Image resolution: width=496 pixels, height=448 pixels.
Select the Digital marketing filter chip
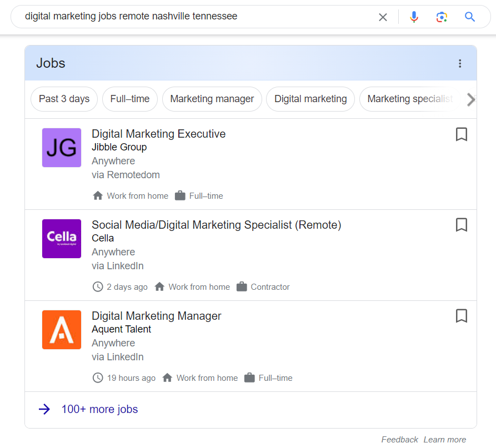pos(310,99)
